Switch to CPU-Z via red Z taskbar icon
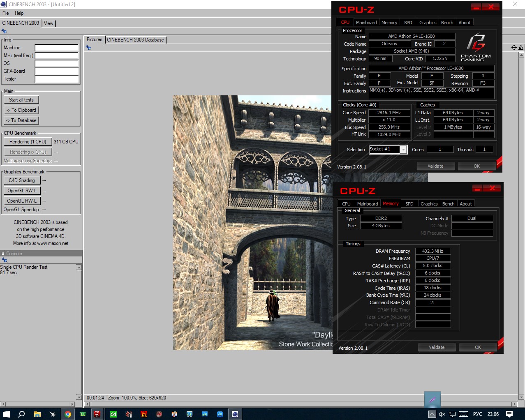Screen dimensions: 525x420 click(x=97, y=414)
